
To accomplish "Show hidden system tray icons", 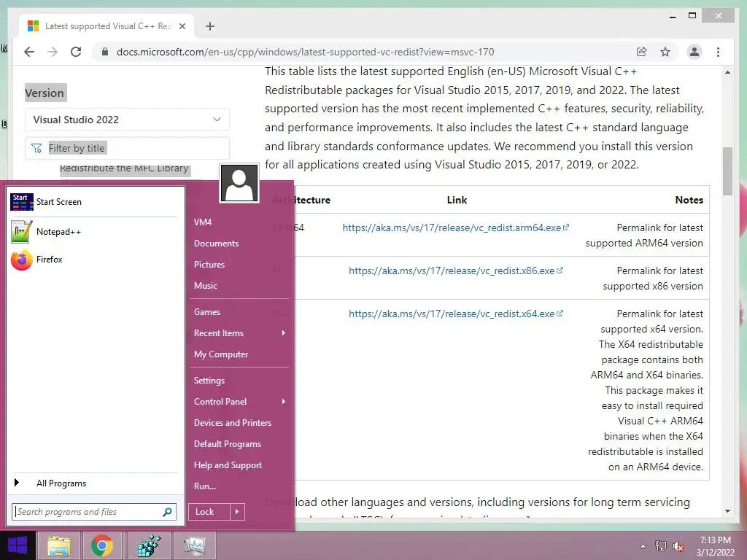I will coord(643,546).
